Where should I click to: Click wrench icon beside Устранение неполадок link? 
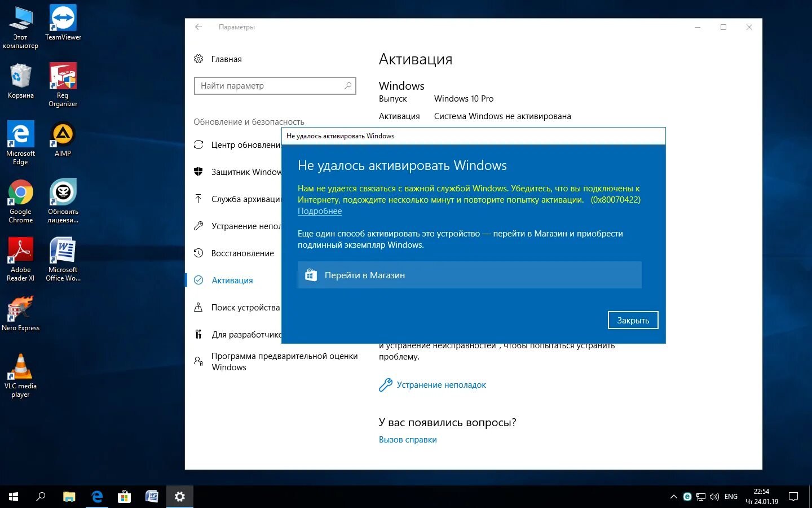[x=386, y=385]
